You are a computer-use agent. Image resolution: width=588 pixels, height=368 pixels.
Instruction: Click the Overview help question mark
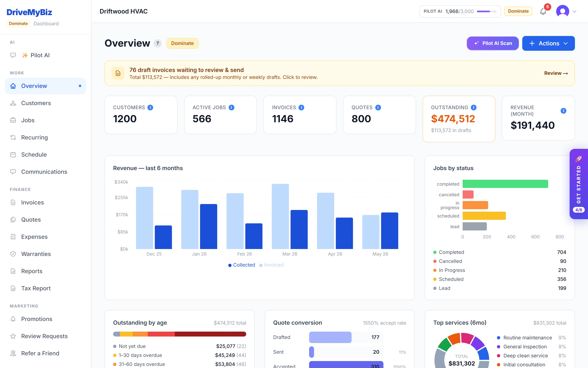click(x=157, y=43)
